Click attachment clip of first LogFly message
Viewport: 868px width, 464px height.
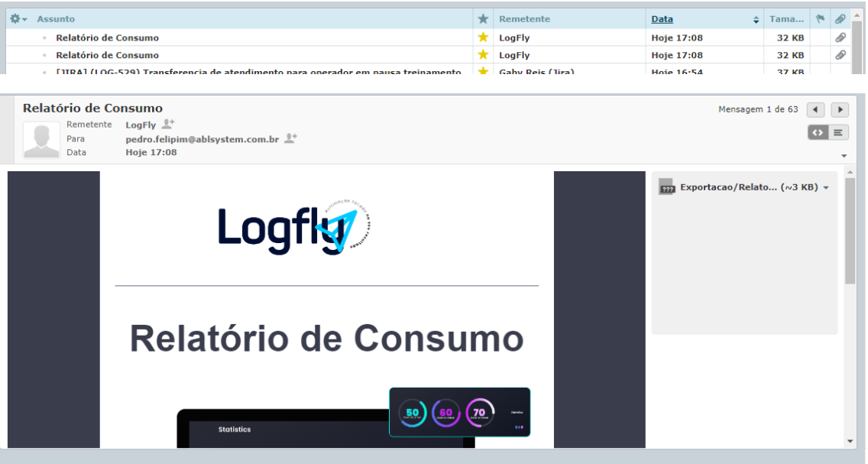pos(840,37)
